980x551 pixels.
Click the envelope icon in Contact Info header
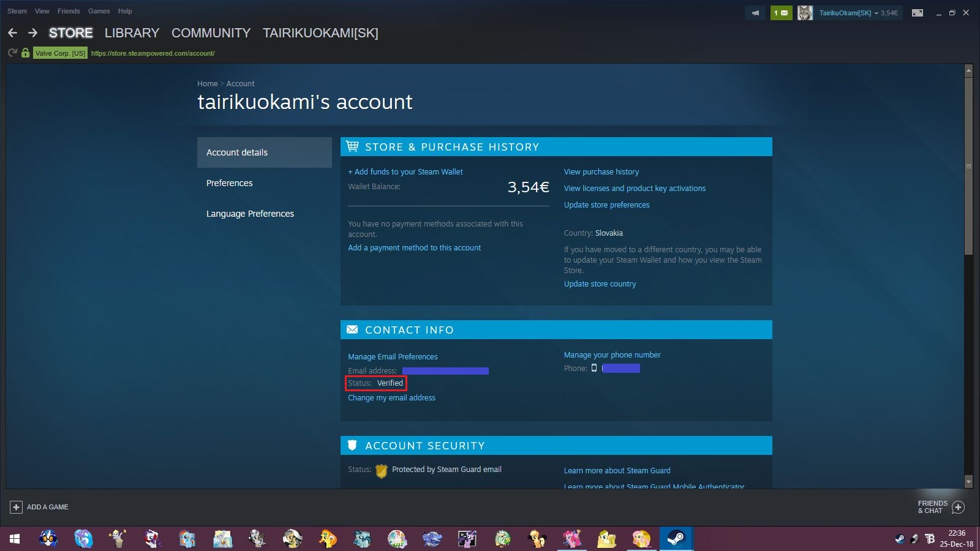pyautogui.click(x=352, y=329)
